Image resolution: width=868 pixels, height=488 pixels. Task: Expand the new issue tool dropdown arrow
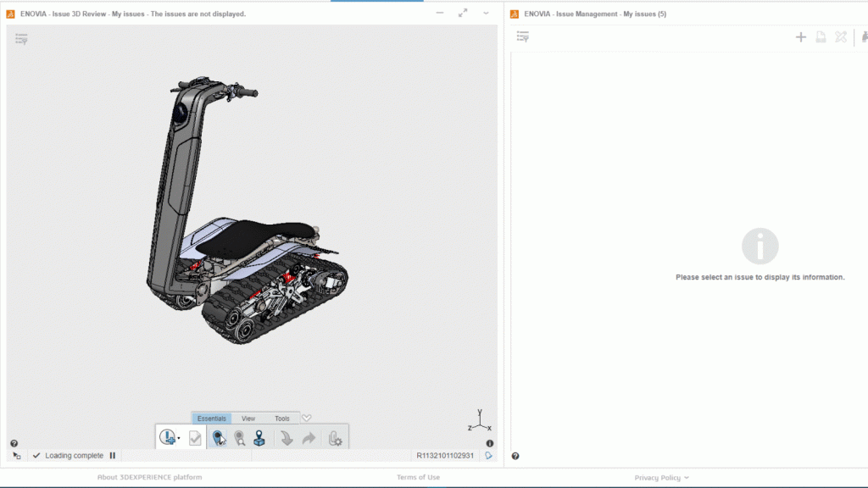[179, 439]
